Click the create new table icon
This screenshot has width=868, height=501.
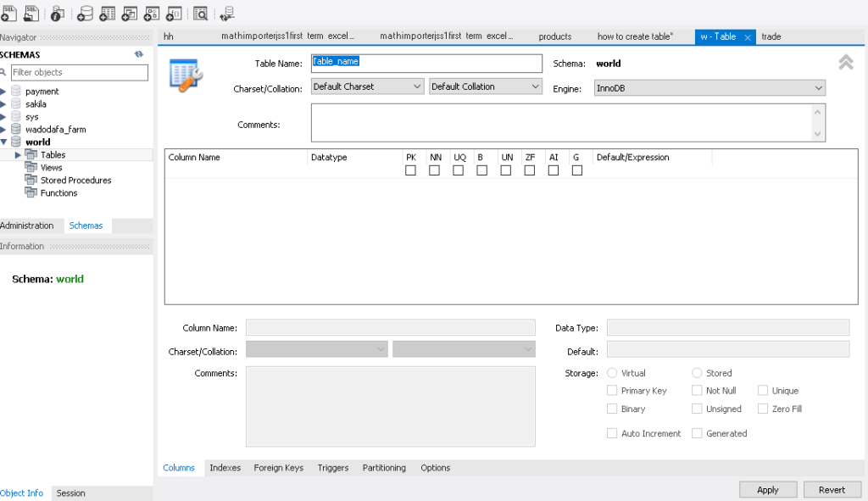point(108,13)
